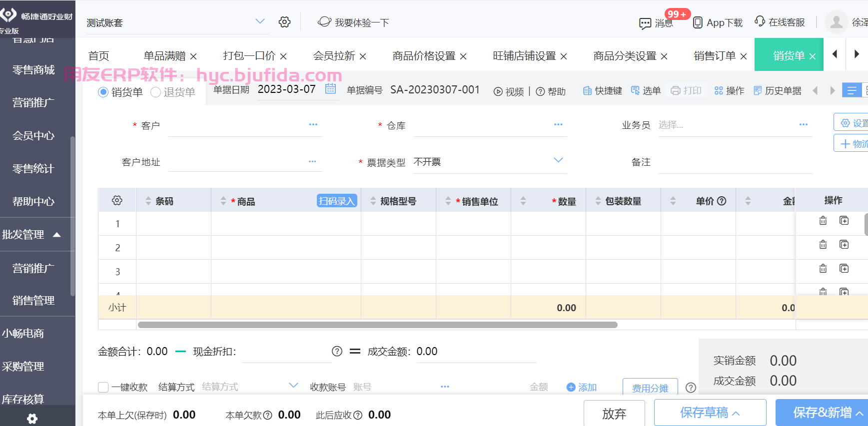868x426 pixels.
Task: Open 历史单据 history documents
Action: click(778, 90)
